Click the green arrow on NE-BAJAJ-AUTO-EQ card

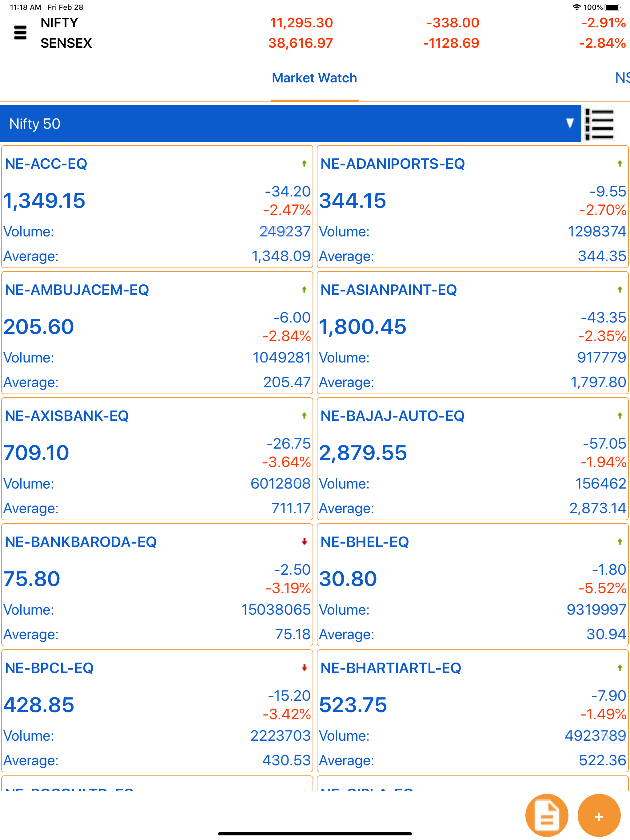tap(620, 416)
